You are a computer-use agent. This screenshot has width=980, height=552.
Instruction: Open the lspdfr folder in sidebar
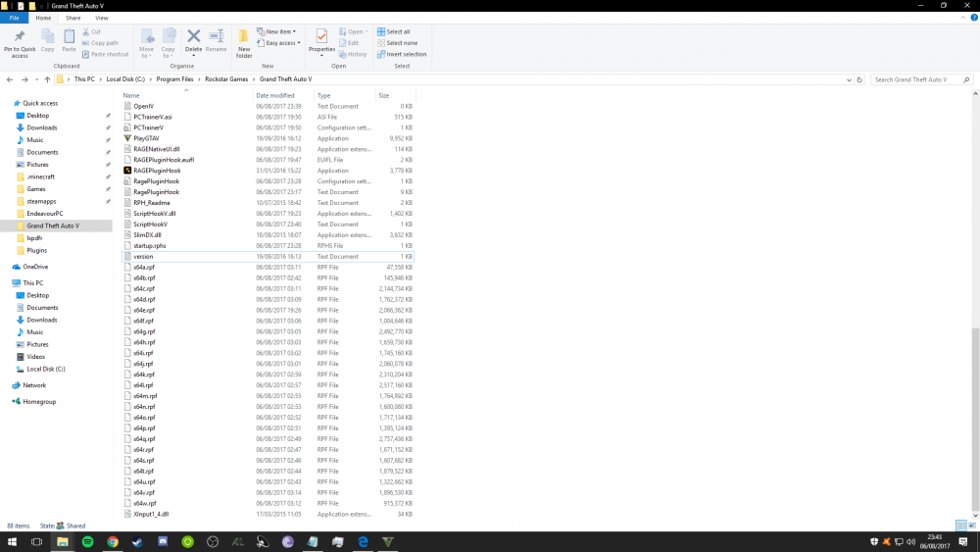(34, 238)
